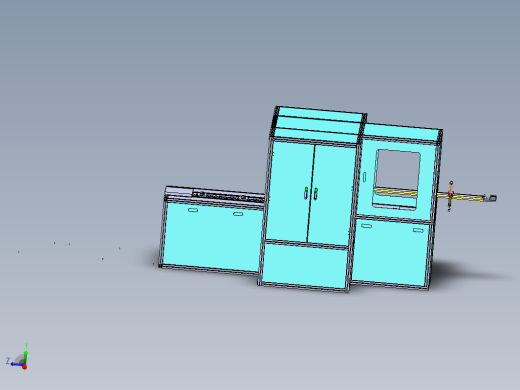Select the right door panel of the center cabinet

tap(332, 196)
